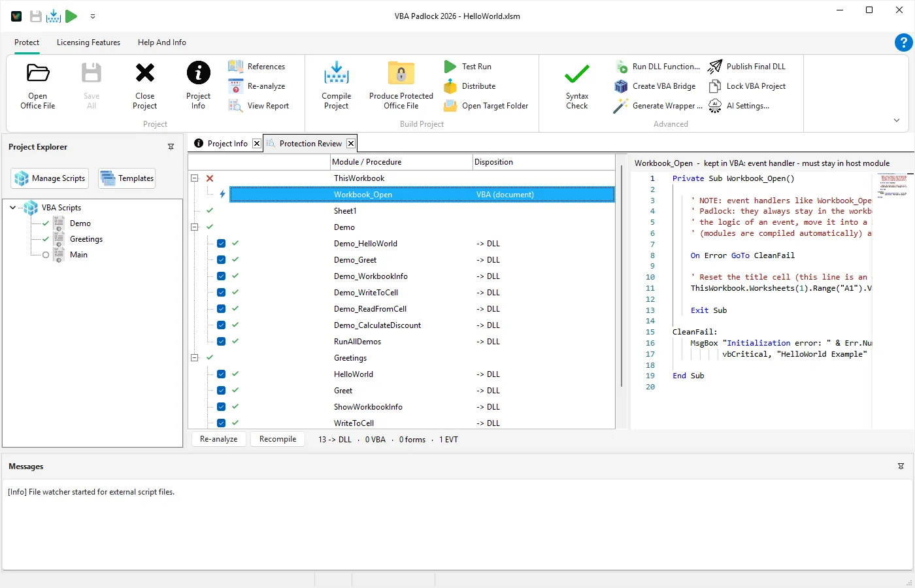Collapse the VBA Scripts tree
Screen dimensions: 915x588
tap(13, 208)
